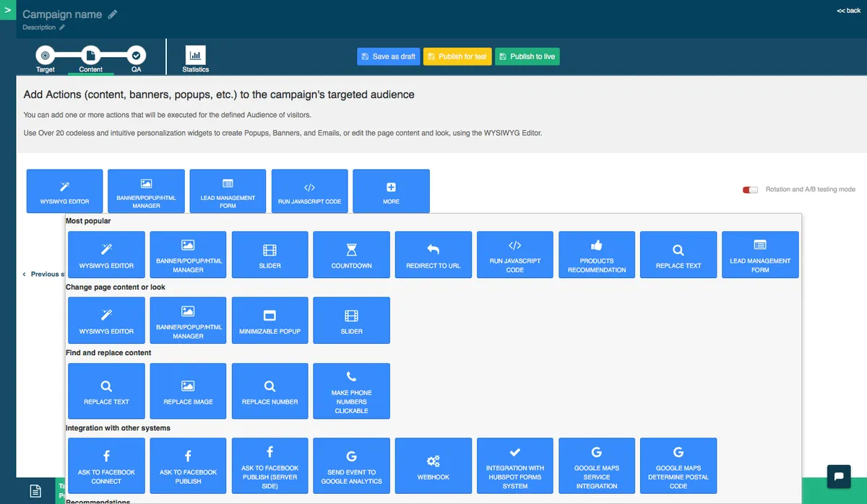Viewport: 867px width, 504px height.
Task: Add Replace Image action
Action: point(188,391)
